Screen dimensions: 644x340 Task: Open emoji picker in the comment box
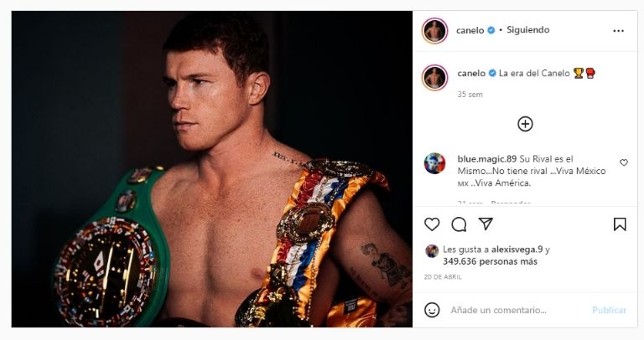[432, 310]
